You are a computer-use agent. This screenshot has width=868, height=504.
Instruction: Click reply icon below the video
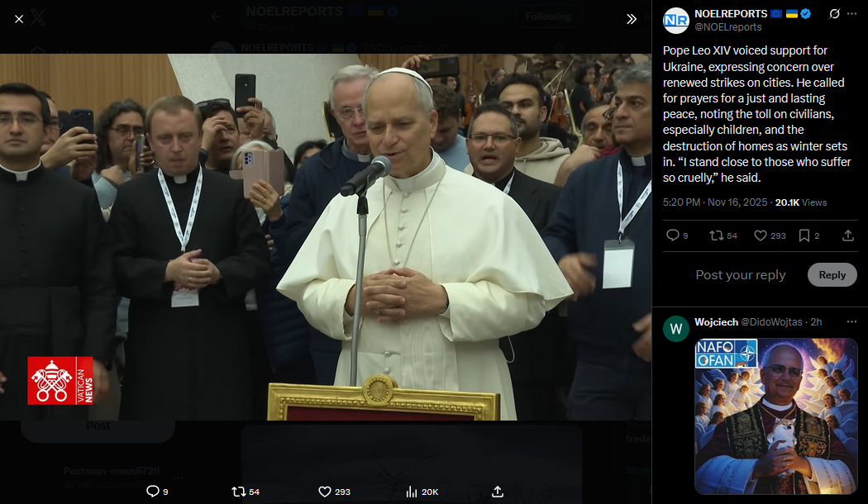[152, 492]
